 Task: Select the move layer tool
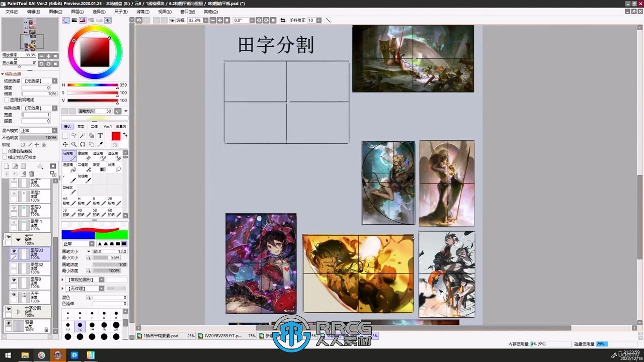65,144
